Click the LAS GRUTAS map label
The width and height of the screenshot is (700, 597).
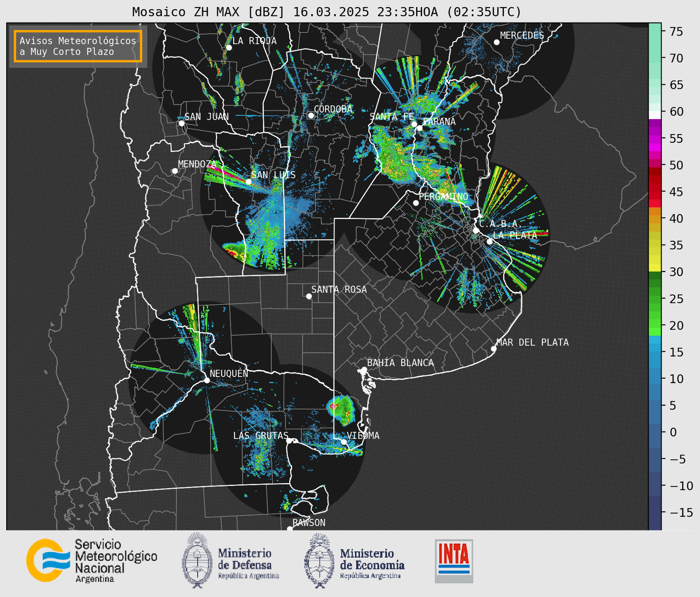pos(261,436)
